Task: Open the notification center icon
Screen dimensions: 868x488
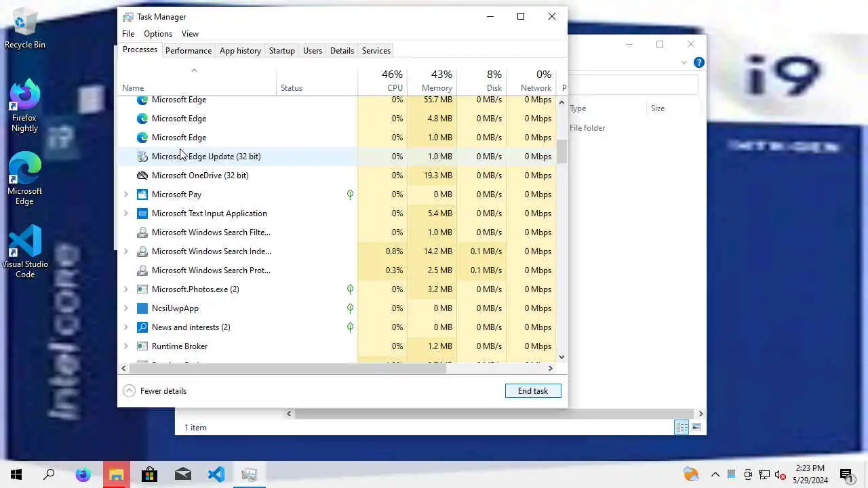Action: click(x=846, y=475)
